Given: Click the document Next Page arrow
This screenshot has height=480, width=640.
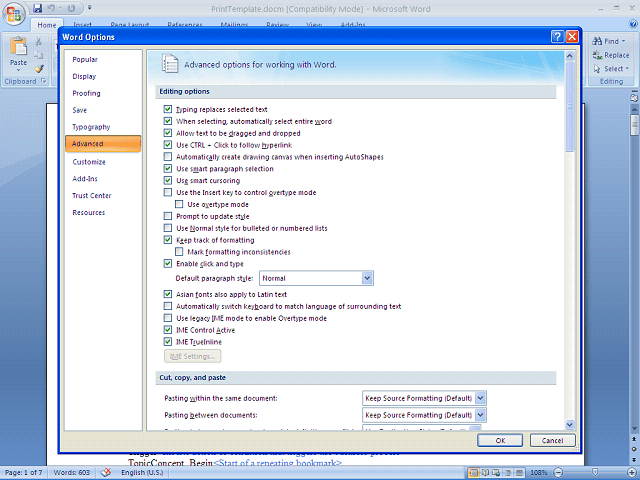Looking at the screenshot, I should coord(634,459).
